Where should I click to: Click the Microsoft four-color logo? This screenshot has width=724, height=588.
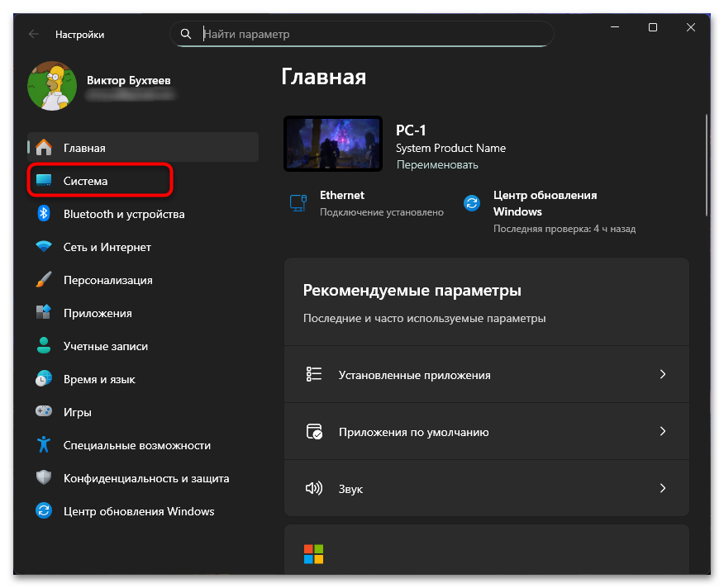pos(314,554)
